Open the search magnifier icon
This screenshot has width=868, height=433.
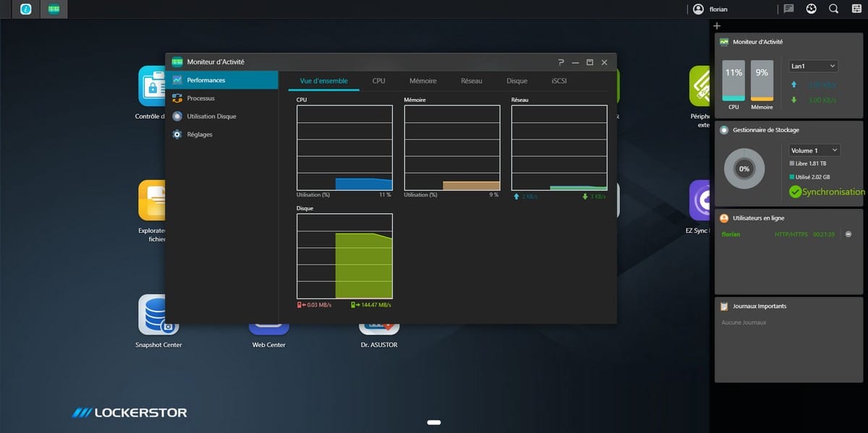(x=833, y=9)
